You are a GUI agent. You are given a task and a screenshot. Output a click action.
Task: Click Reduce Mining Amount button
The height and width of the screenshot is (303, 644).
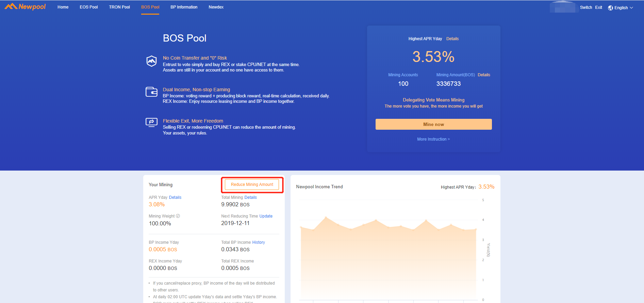[252, 185]
